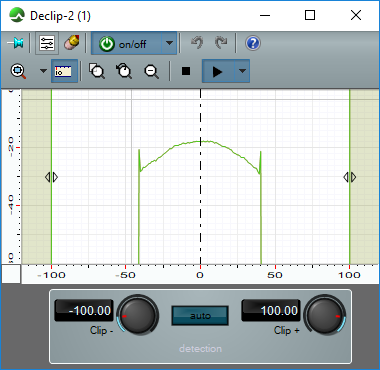Expand the play button dropdown arrow
Screen dimensions: 380x370
click(x=242, y=71)
